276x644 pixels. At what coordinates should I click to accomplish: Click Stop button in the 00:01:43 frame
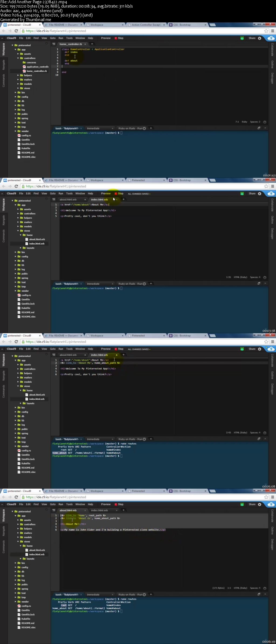[x=119, y=38]
